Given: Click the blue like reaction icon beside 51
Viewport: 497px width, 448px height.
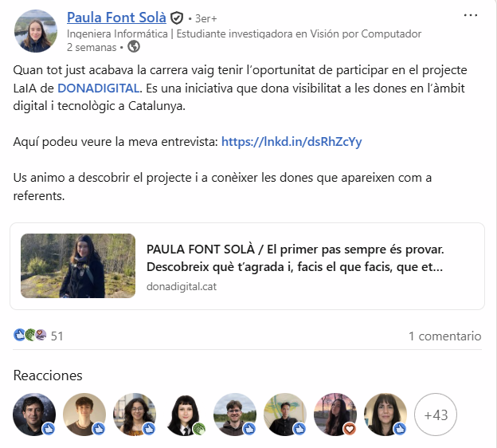Looking at the screenshot, I should (x=19, y=335).
